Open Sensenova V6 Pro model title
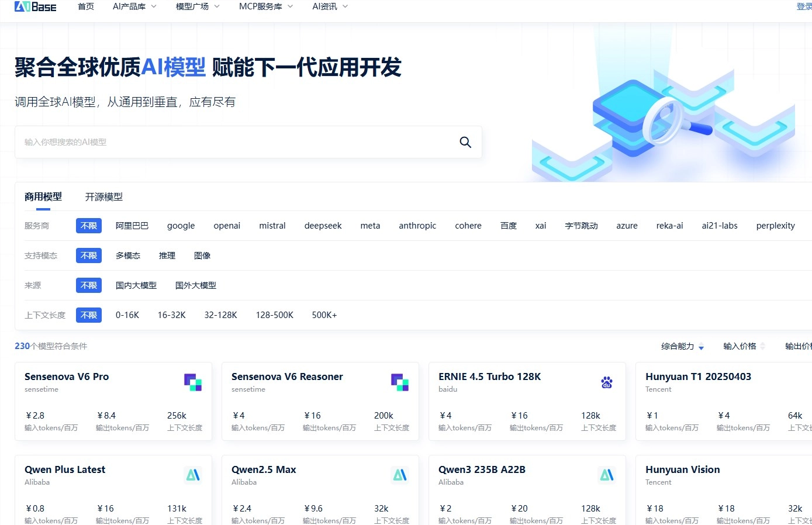The width and height of the screenshot is (812, 525). tap(67, 377)
